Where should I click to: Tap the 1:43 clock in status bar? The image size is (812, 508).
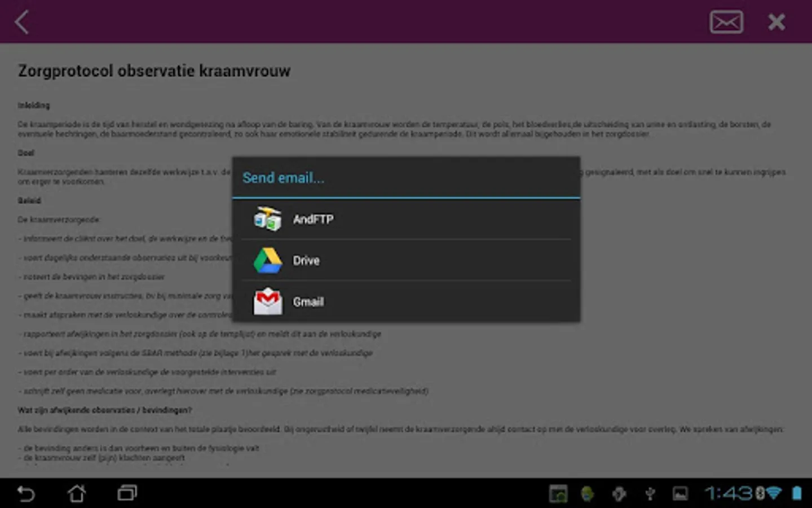[729, 493]
